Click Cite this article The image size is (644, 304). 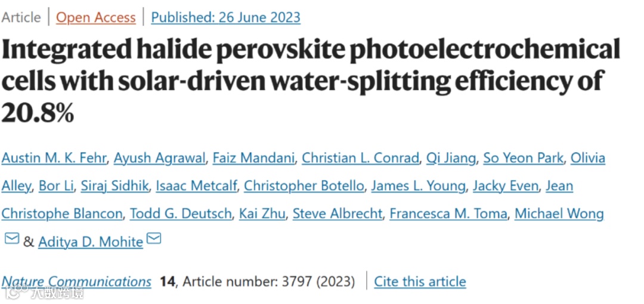(x=420, y=281)
